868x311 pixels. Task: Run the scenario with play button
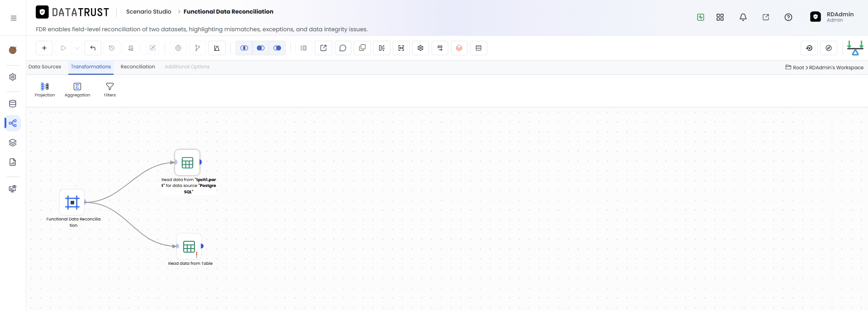point(63,48)
